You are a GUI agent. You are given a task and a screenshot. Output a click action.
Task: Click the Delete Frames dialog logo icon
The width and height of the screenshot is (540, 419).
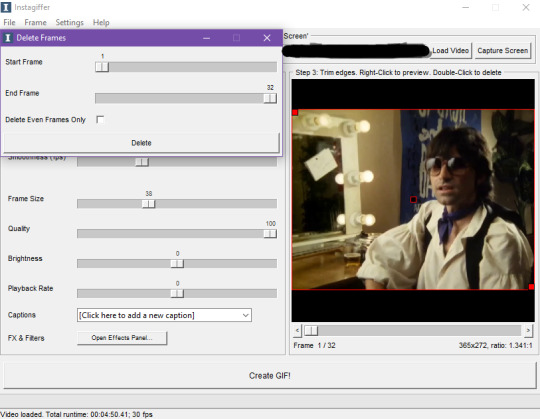8,38
